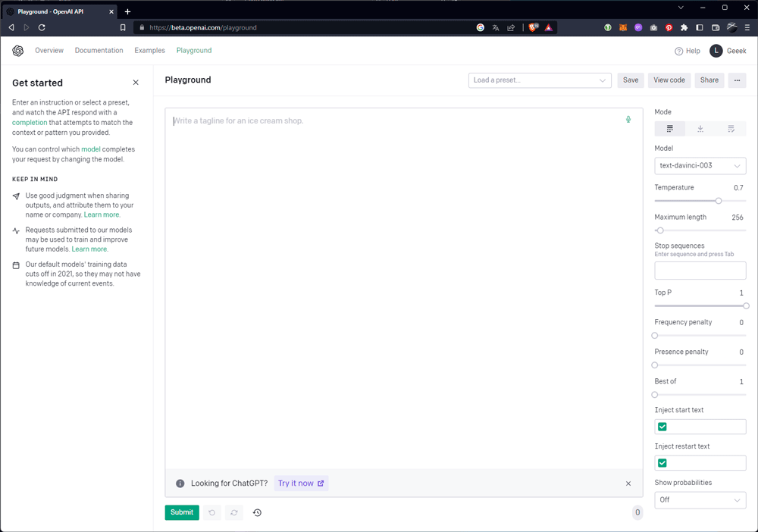This screenshot has height=532, width=758.
Task: Open the Geeek user avatar
Action: tap(716, 51)
